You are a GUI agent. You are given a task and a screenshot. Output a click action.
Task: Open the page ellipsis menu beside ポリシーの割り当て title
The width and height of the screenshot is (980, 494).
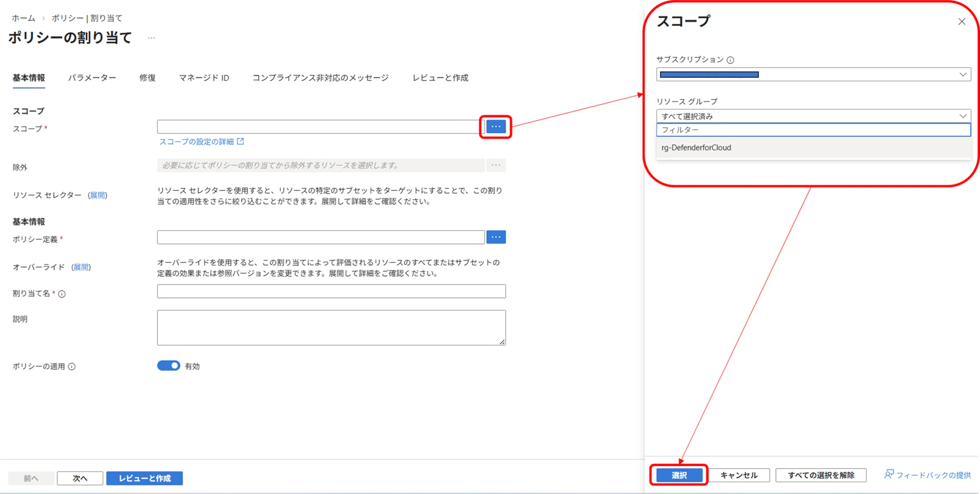click(x=151, y=38)
